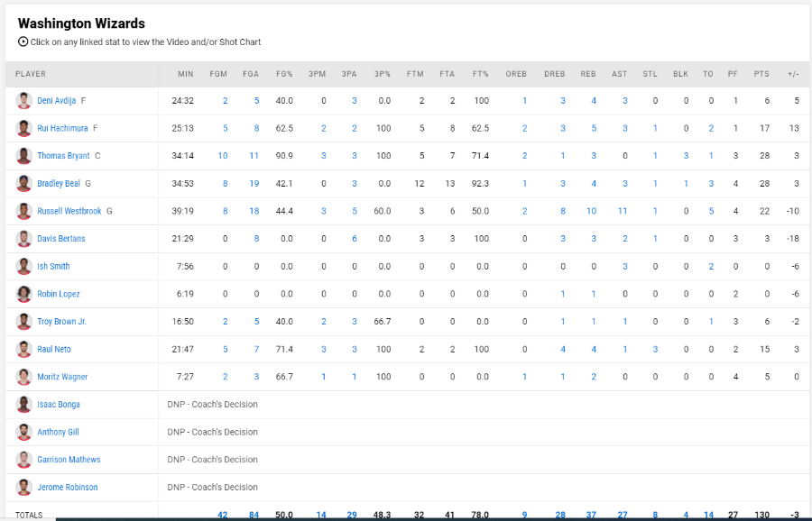Click Ish Smith's player headshot

(x=23, y=266)
